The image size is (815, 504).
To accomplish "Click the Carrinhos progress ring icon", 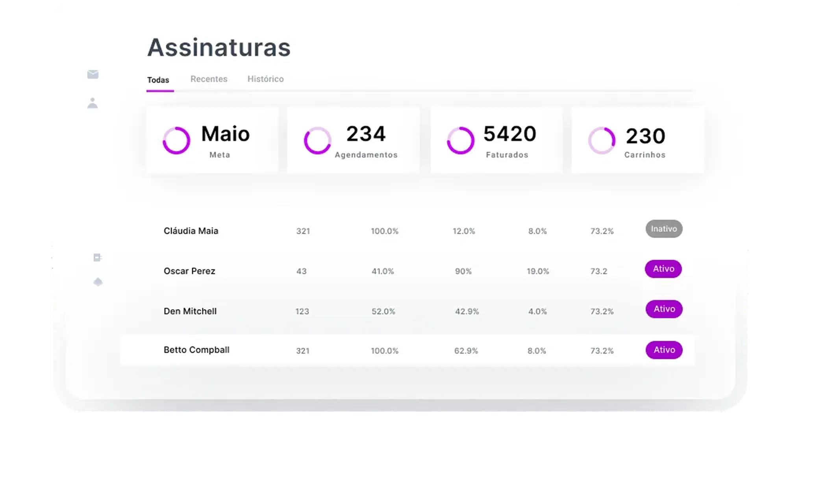I will (602, 141).
